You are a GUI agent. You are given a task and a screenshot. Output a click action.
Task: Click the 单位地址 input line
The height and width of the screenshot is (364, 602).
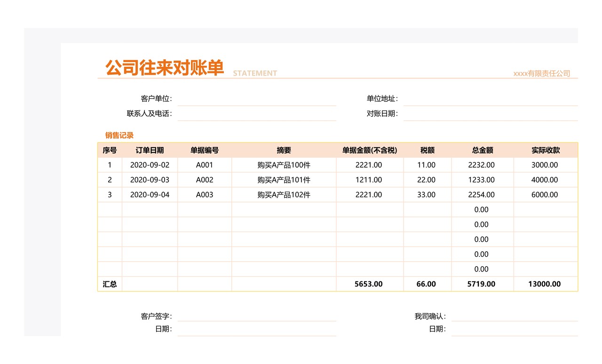click(x=491, y=99)
